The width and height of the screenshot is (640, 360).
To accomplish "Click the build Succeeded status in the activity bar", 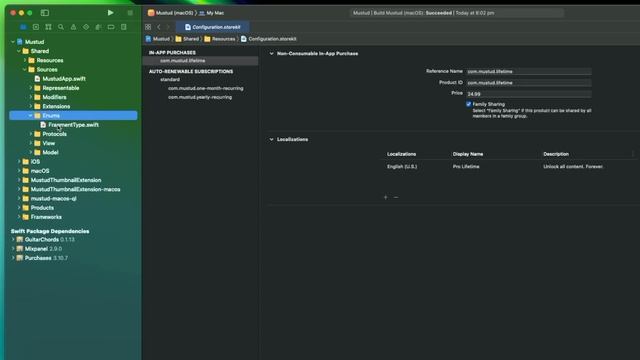I will tap(438, 13).
